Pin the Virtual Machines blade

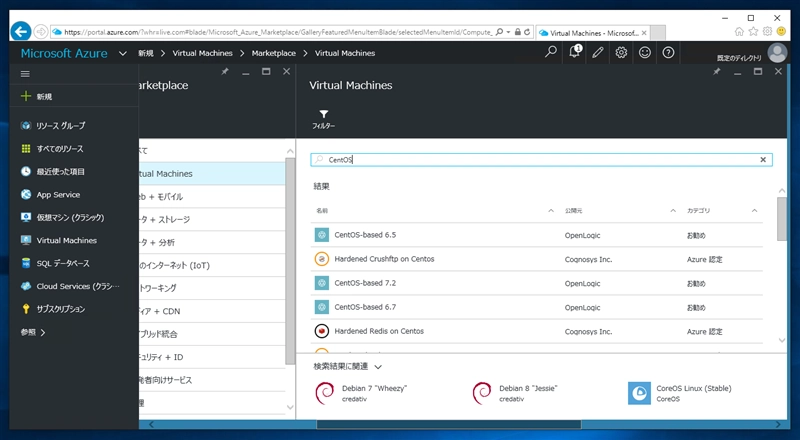tap(717, 71)
